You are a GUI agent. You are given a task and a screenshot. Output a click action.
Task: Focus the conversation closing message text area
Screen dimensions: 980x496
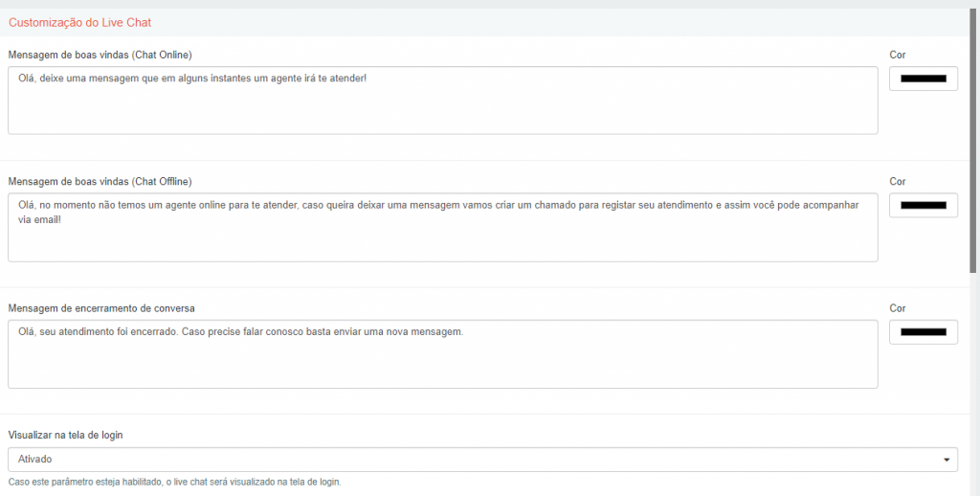442,354
